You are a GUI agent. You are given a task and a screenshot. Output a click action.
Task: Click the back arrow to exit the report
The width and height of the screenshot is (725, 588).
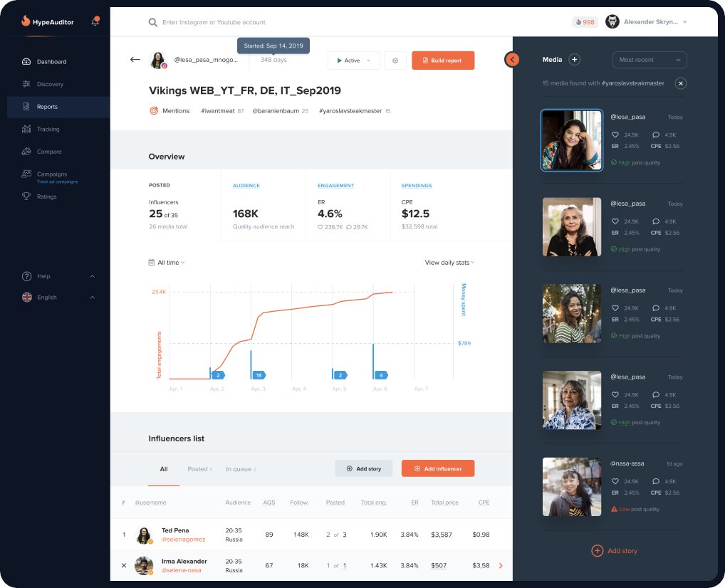[135, 60]
